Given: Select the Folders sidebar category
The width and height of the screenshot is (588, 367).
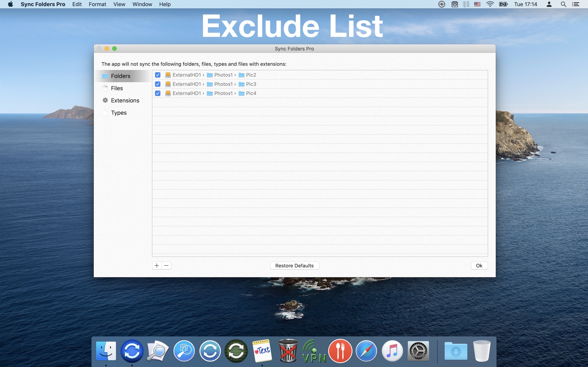Looking at the screenshot, I should point(121,76).
